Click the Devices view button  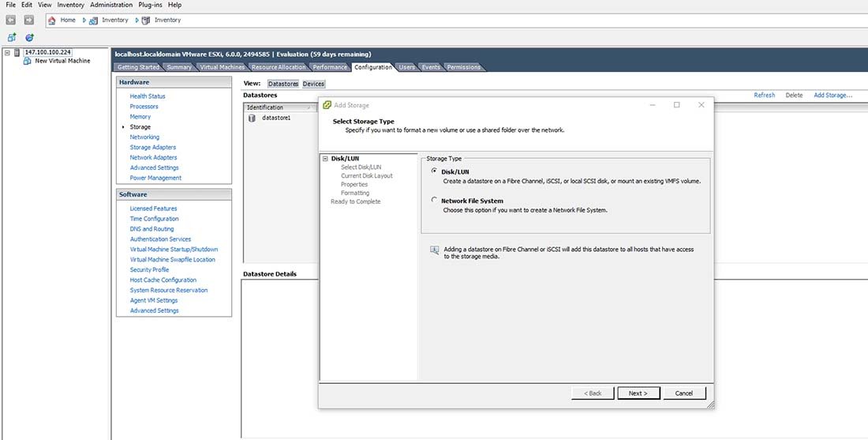click(x=313, y=84)
